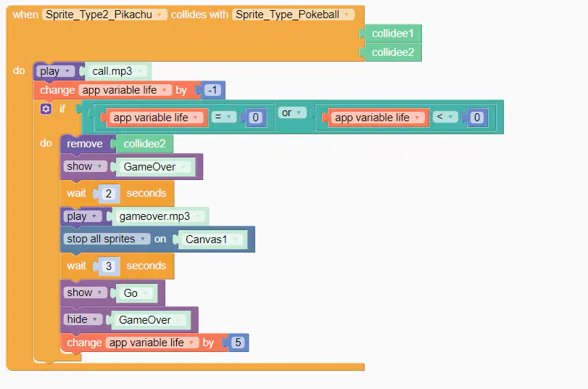588x389 pixels.
Task: Select the collidee1 parameter block
Action: pos(393,33)
